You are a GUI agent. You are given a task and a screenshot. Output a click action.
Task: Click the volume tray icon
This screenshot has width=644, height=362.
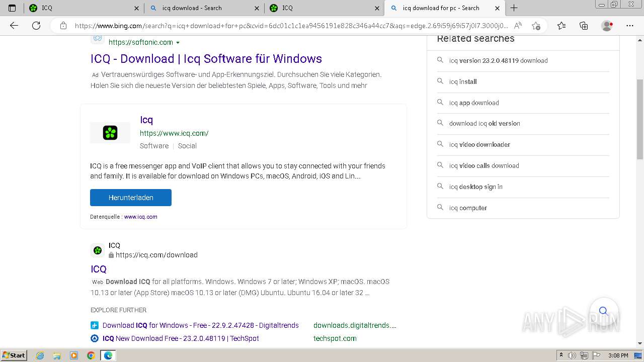(x=573, y=355)
